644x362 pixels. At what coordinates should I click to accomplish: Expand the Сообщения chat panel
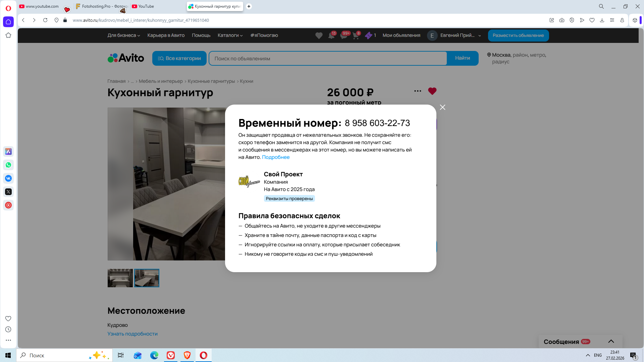[611, 341]
